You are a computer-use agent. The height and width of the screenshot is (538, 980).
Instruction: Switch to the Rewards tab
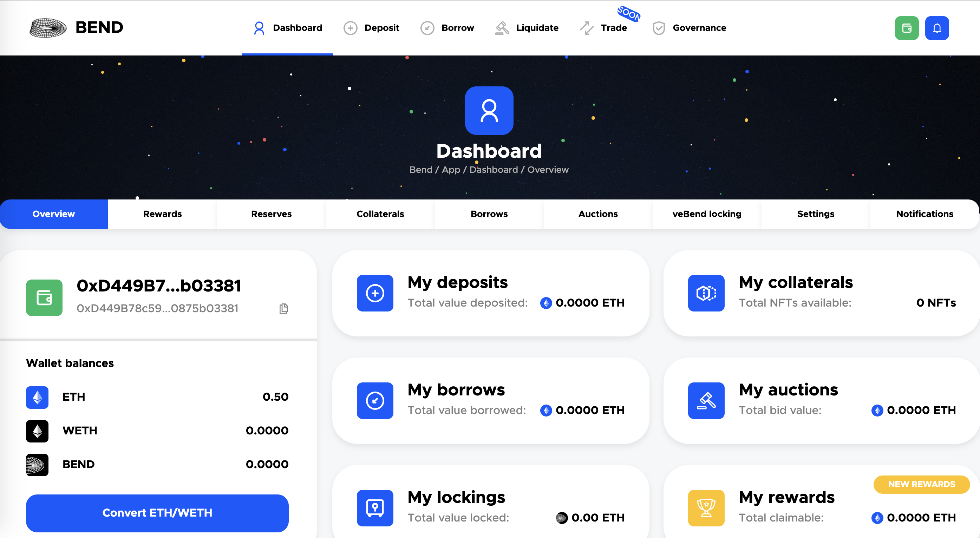tap(162, 214)
